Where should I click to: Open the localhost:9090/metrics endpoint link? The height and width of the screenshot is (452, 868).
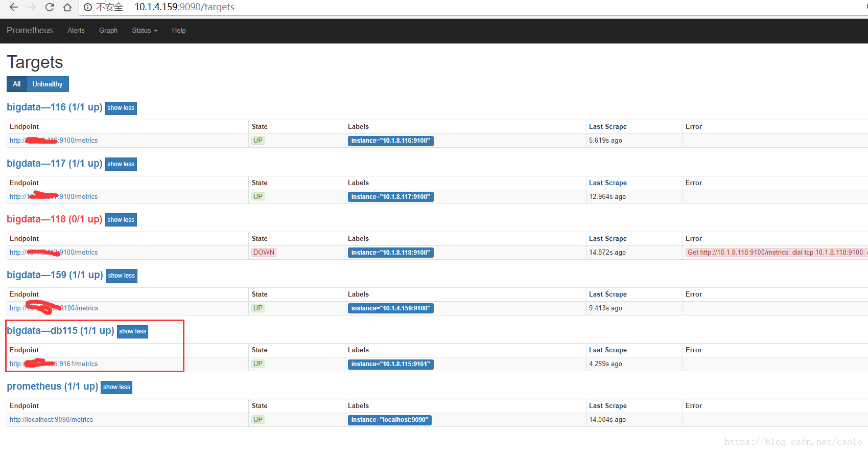[51, 420]
